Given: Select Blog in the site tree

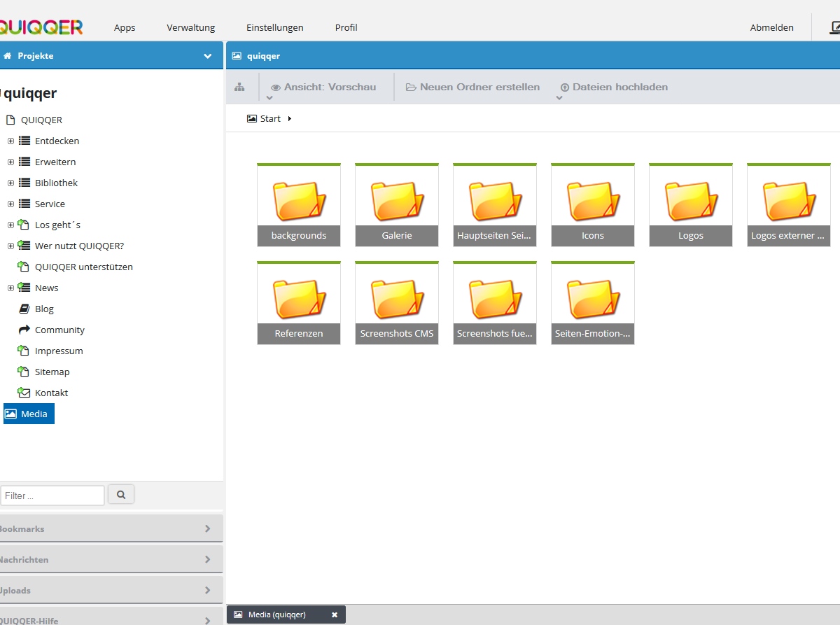Looking at the screenshot, I should [x=44, y=309].
